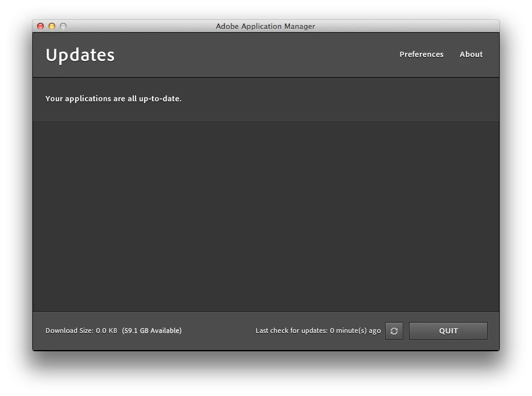Click the 'Updates' heading
This screenshot has width=532, height=396.
click(80, 55)
